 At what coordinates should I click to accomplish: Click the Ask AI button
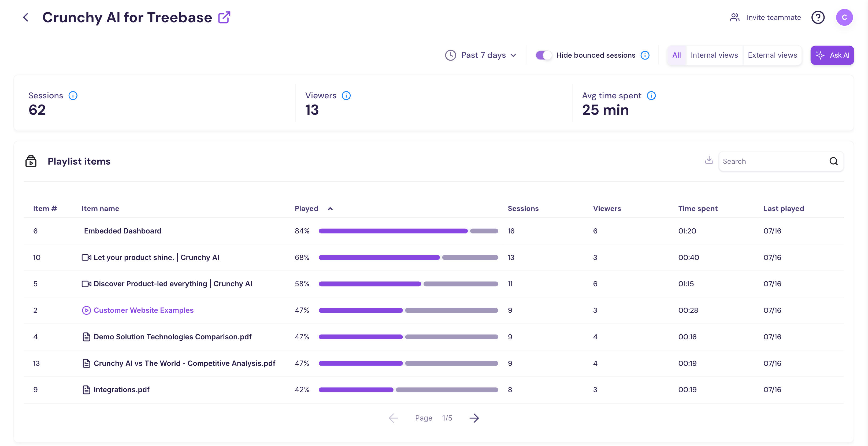tap(832, 55)
